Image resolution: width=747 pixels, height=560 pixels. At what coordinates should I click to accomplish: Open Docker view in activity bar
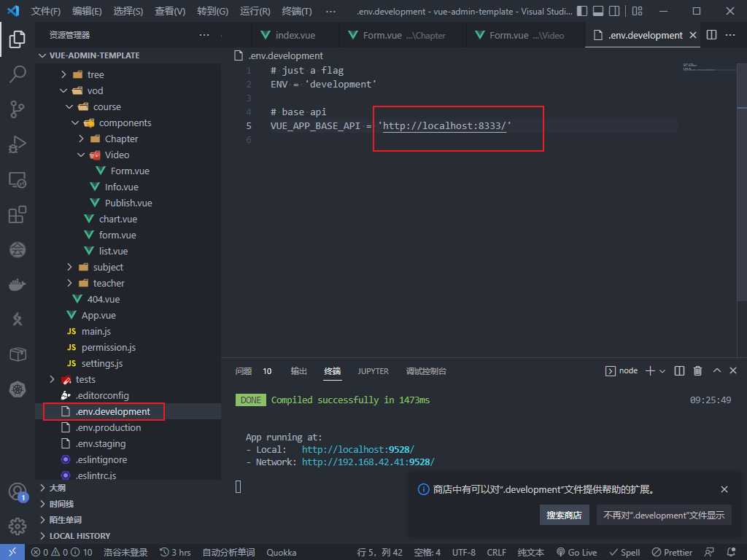[18, 284]
